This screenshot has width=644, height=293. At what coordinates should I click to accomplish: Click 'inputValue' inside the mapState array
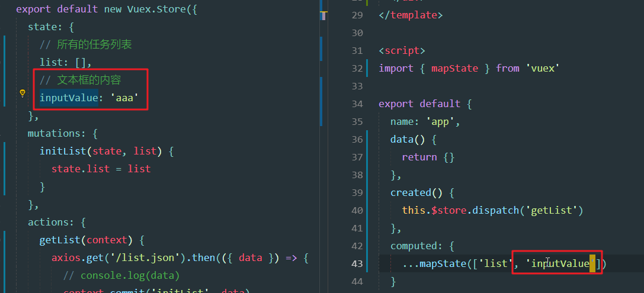click(559, 263)
